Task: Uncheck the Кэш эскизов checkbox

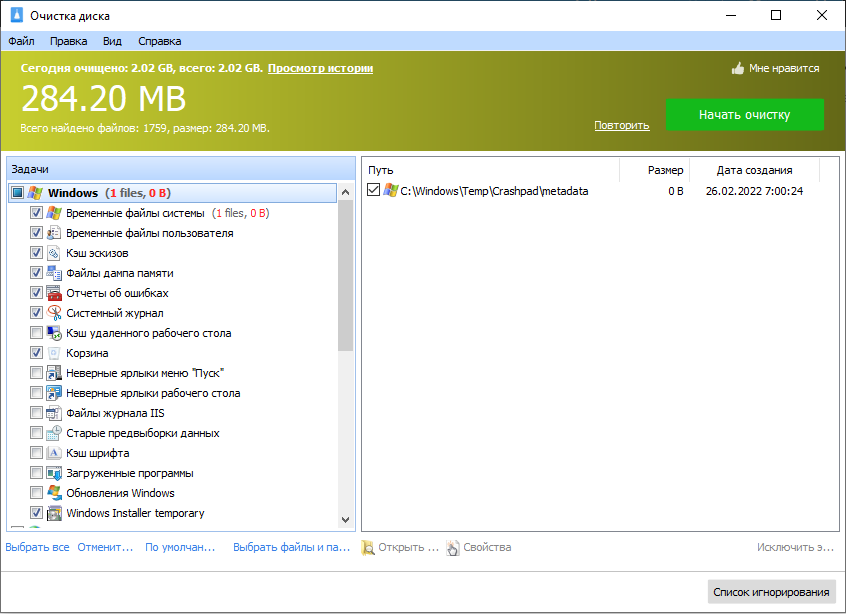Action: [36, 253]
